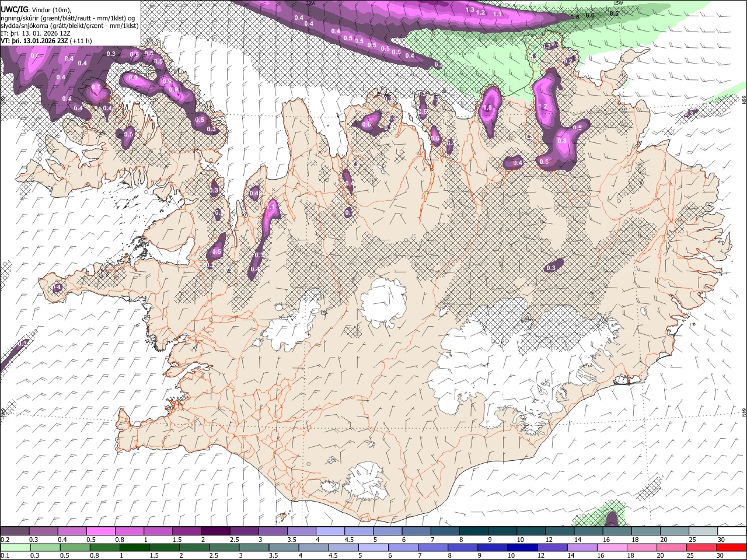
Task: Pick the bright pink swatch above upper-row label 0.5
Action: [100, 531]
